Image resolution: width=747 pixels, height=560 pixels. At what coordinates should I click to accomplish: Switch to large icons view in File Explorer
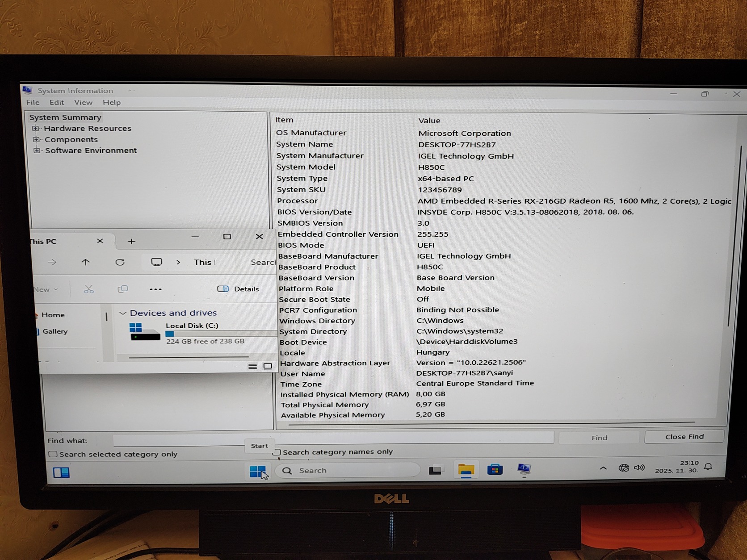pyautogui.click(x=268, y=366)
